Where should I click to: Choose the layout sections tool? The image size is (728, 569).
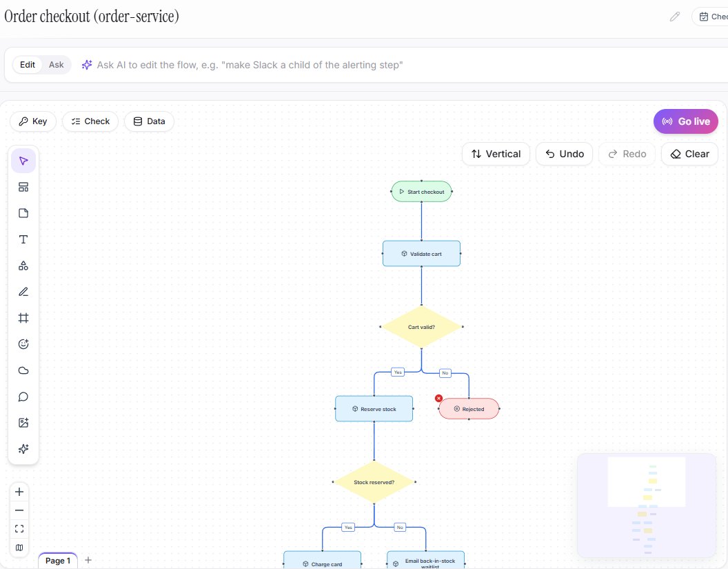23,187
